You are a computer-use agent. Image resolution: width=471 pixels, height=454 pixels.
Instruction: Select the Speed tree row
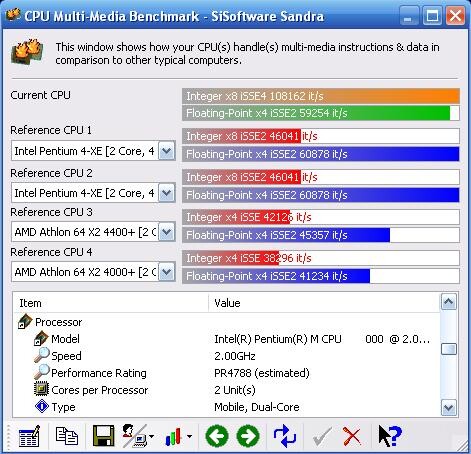point(227,356)
